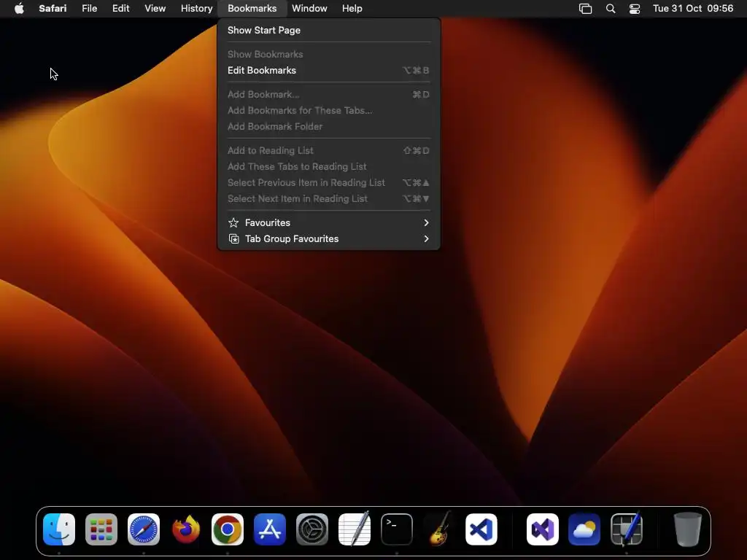Close the highlighted Bookmarks menu title
This screenshot has height=560, width=747.
point(252,9)
